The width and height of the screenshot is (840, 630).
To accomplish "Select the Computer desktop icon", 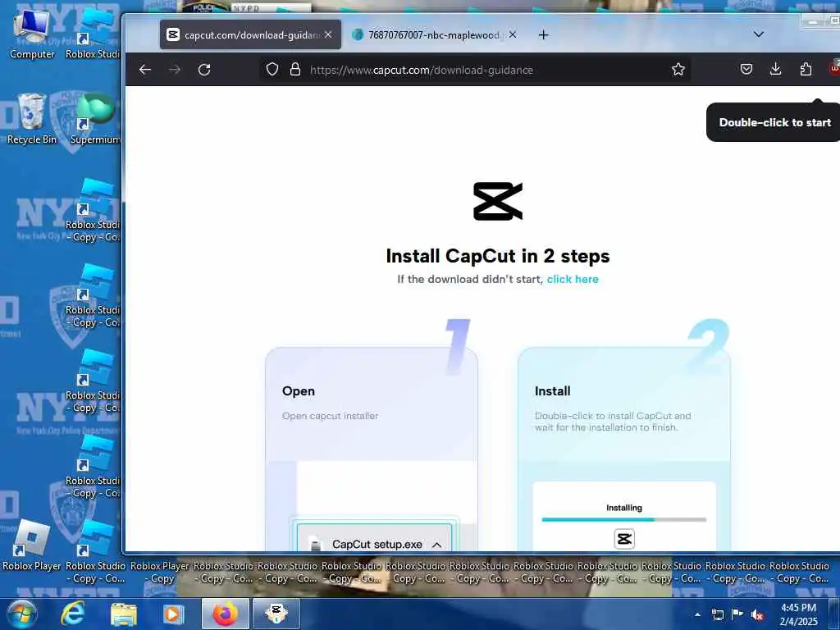I will 32,34.
